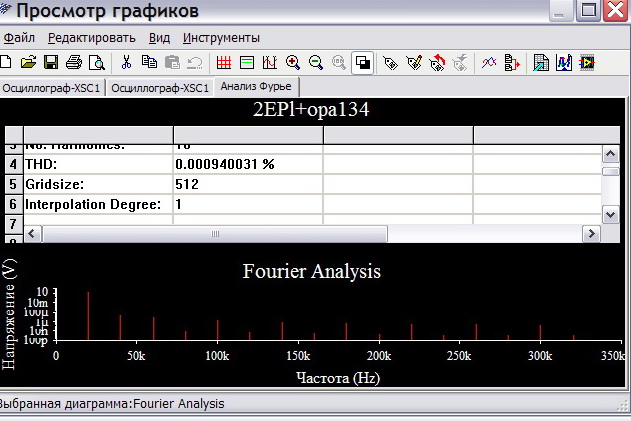Screen dimensions: 631x421
Task: Open the Инструменты menu
Action: click(221, 38)
